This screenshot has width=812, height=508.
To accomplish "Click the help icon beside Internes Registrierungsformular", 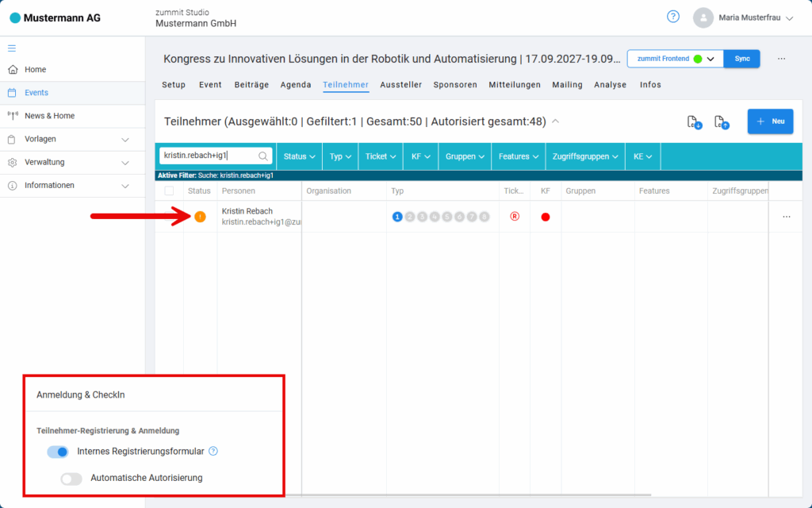I will pyautogui.click(x=213, y=451).
